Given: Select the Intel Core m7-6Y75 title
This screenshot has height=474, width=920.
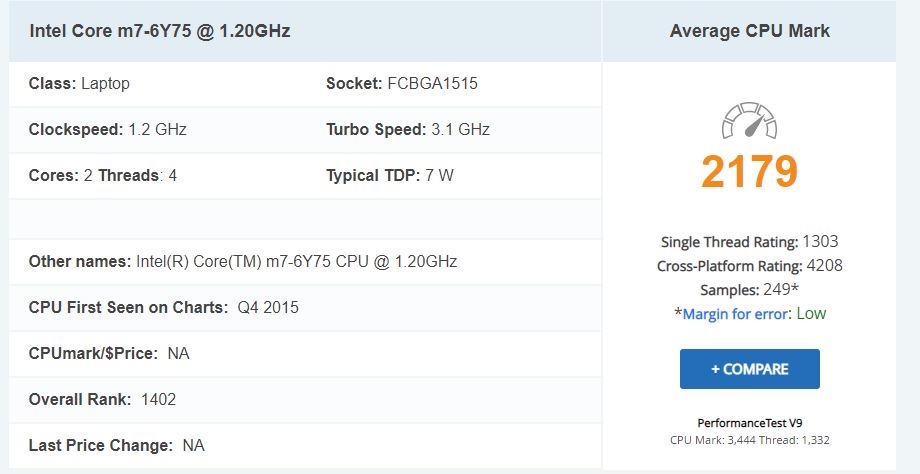Looking at the screenshot, I should coord(160,30).
